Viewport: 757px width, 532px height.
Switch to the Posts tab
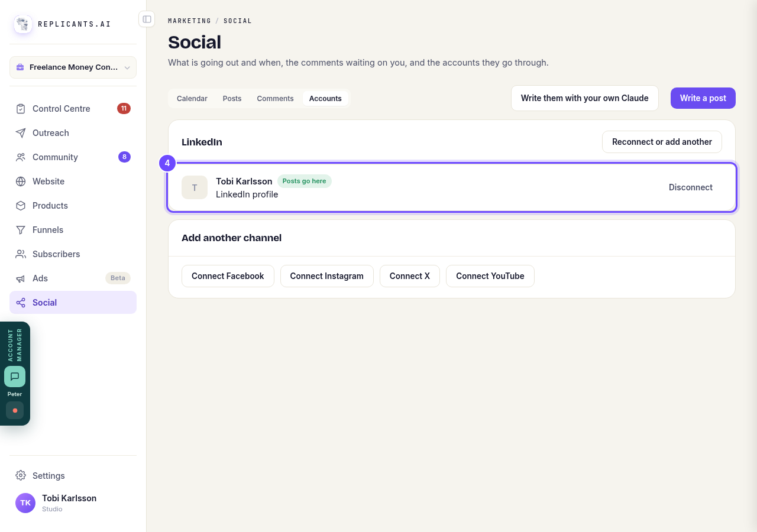[x=232, y=99]
